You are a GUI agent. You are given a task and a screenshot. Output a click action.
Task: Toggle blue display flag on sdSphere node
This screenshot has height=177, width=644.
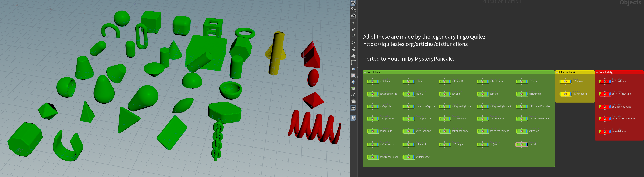378,82
